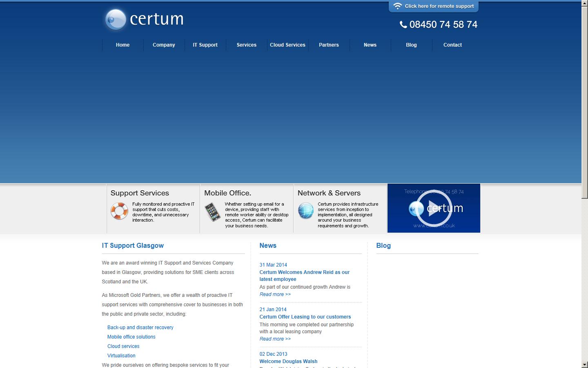
Task: Click the telephone handset icon
Action: coord(403,25)
